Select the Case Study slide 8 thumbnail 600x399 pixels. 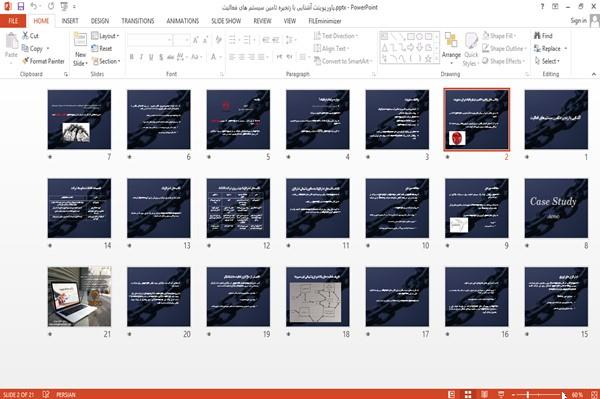pos(556,208)
